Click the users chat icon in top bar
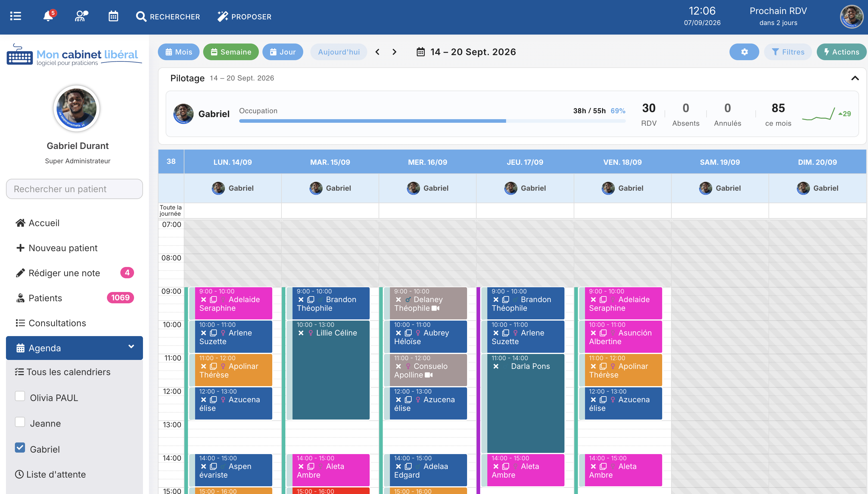Image resolution: width=868 pixels, height=494 pixels. click(81, 16)
